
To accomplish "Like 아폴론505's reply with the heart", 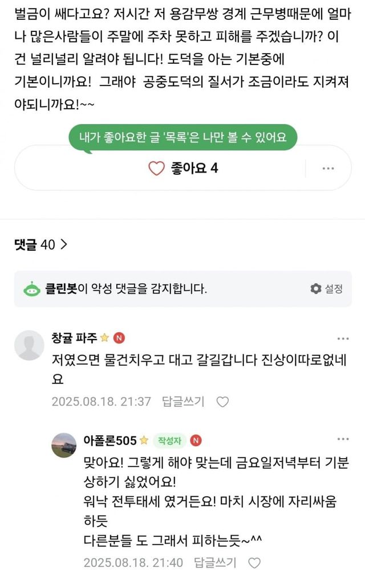I will [x=254, y=563].
